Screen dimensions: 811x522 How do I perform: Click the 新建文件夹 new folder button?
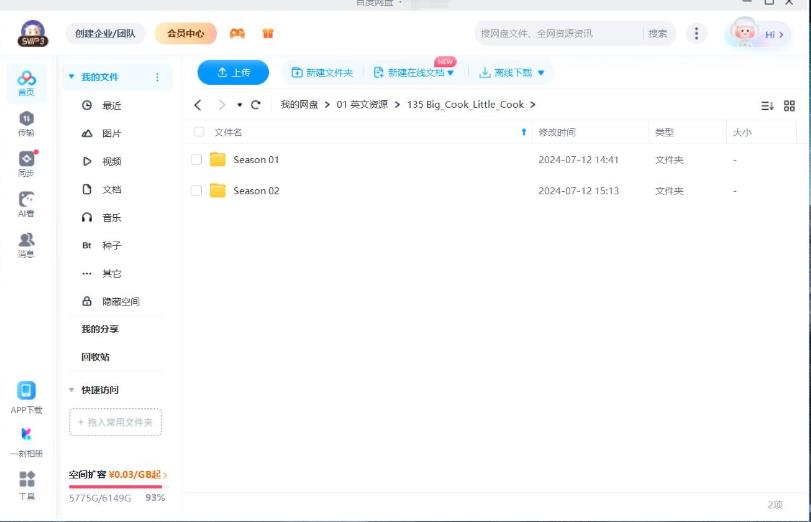322,73
